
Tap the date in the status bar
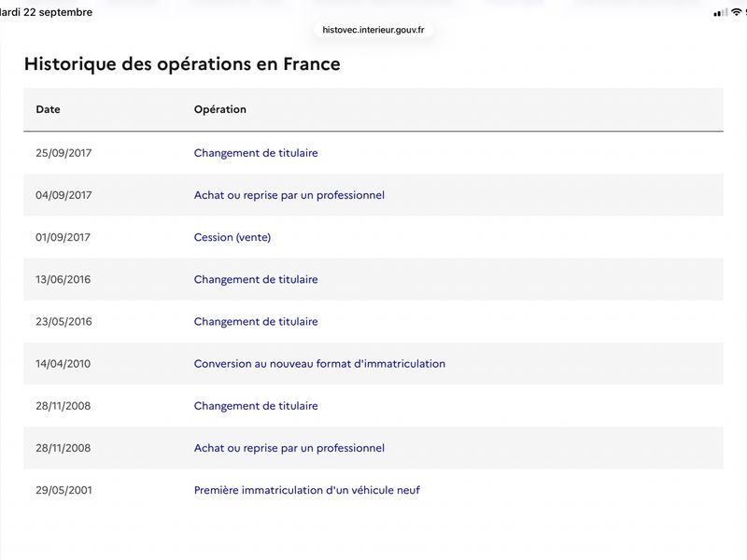[46, 12]
